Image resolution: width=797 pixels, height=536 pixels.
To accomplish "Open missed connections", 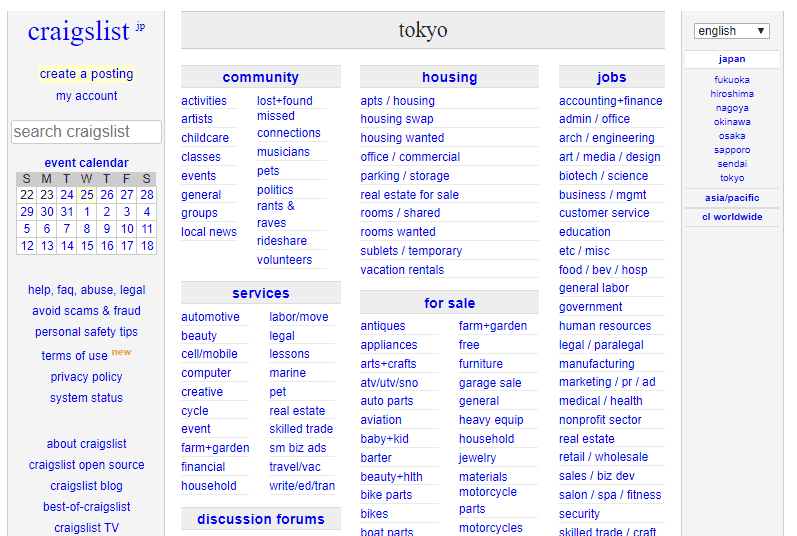I will coord(289,124).
